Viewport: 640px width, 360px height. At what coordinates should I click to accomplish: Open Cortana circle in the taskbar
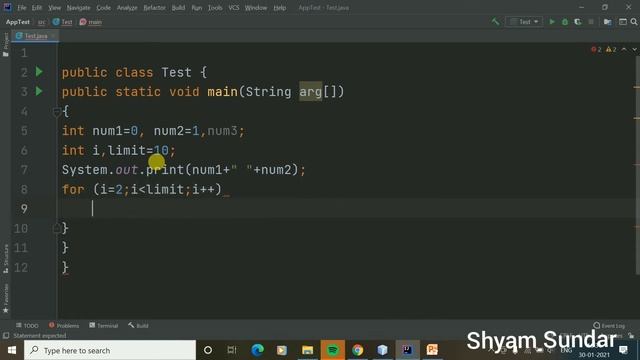(208, 350)
